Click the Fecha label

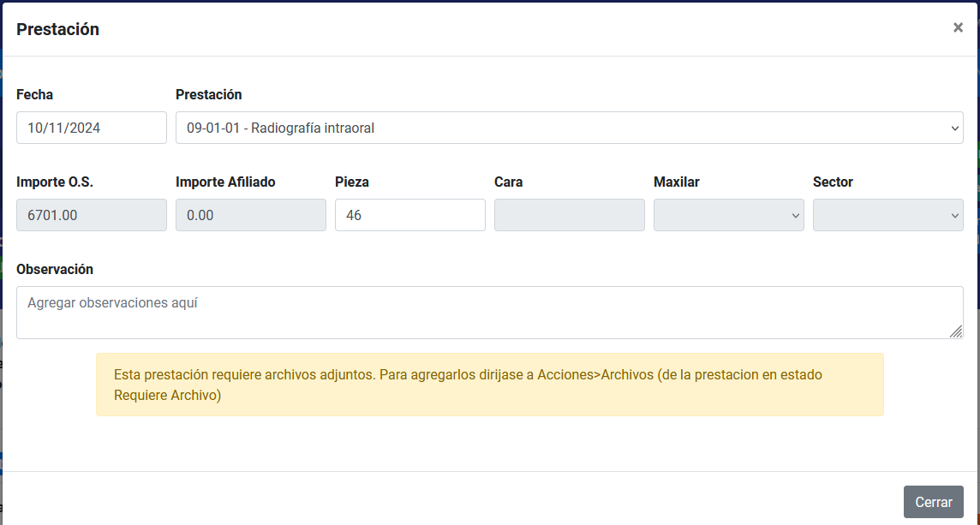(34, 94)
